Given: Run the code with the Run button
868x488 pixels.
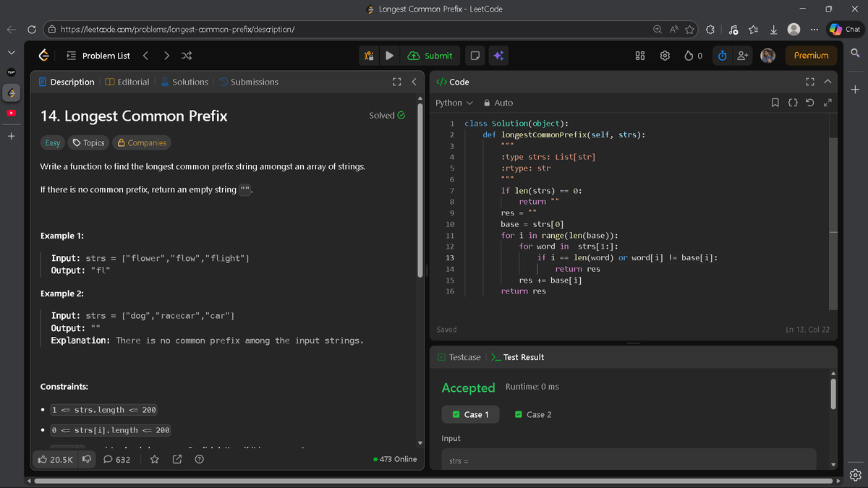Looking at the screenshot, I should pos(389,55).
